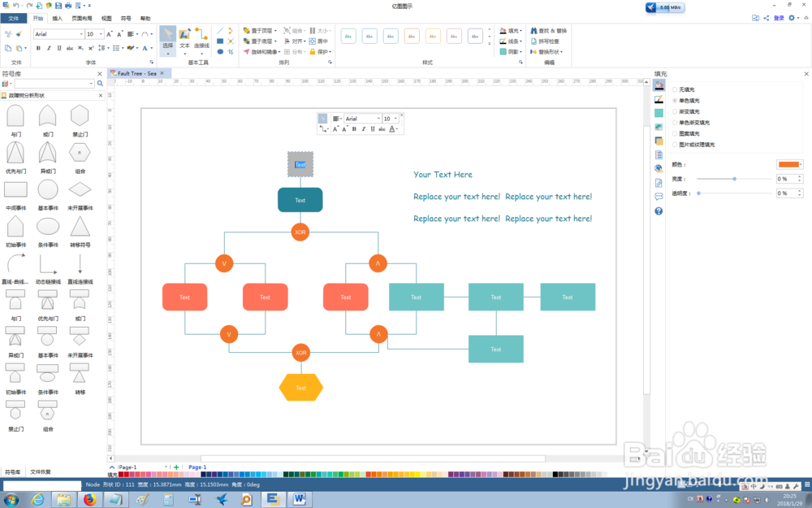Screen dimensions: 812x508
Task: Expand the 线条 line dropdown in ribbon
Action: pos(520,41)
